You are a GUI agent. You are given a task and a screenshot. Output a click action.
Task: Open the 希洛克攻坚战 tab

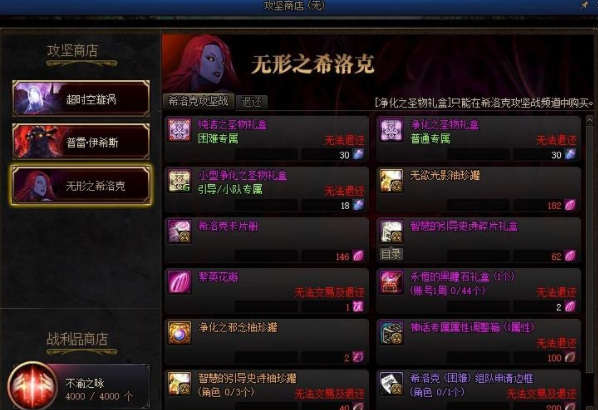(198, 101)
